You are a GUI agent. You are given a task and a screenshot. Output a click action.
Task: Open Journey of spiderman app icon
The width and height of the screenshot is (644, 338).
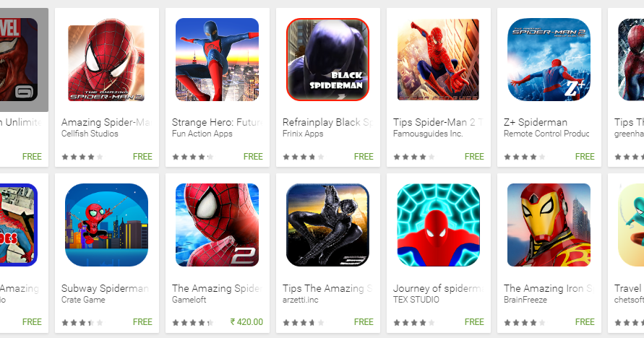click(438, 225)
